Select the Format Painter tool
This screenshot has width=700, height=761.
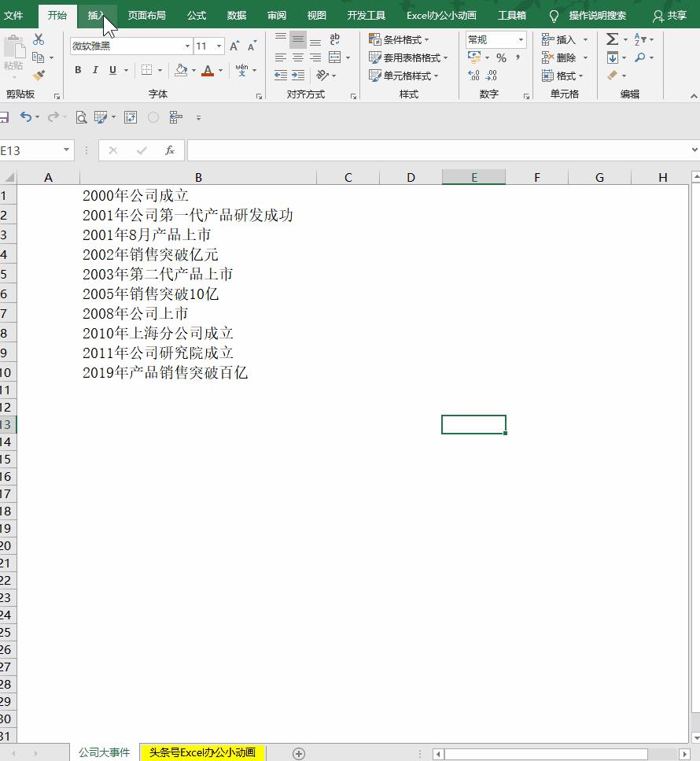[x=38, y=77]
